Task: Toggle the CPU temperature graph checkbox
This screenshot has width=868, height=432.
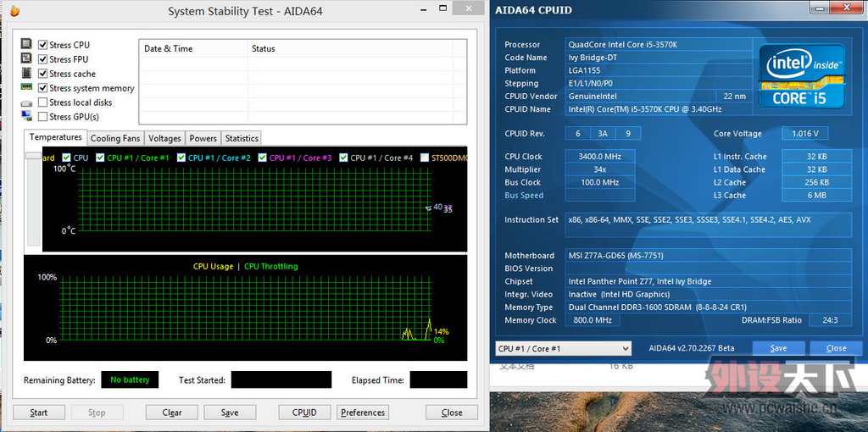Action: coord(67,158)
